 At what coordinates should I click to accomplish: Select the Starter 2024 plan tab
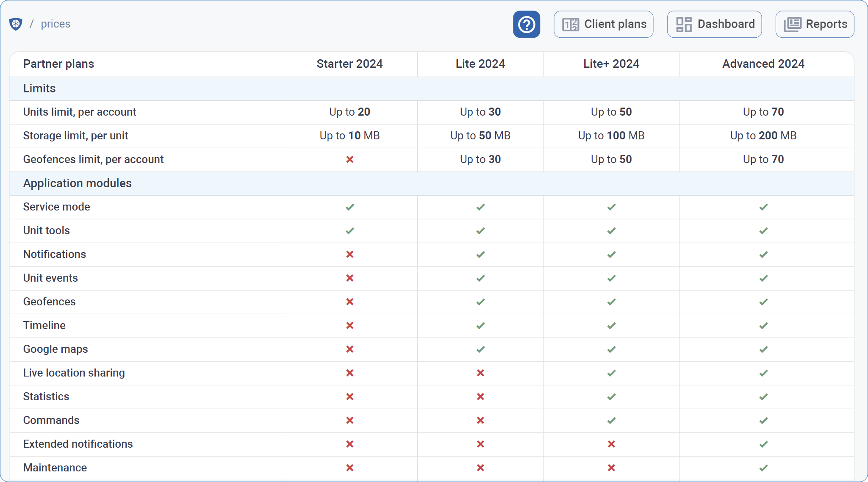coord(350,64)
